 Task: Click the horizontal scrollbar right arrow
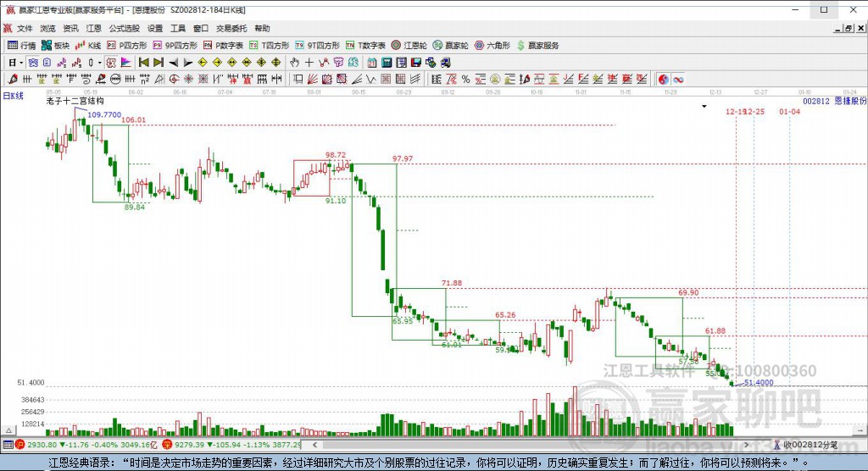pos(746,445)
